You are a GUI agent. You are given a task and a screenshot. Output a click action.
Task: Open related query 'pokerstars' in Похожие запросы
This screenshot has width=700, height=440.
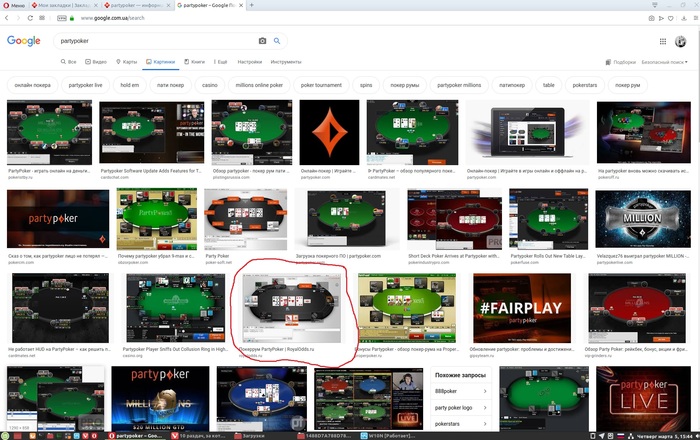point(461,423)
